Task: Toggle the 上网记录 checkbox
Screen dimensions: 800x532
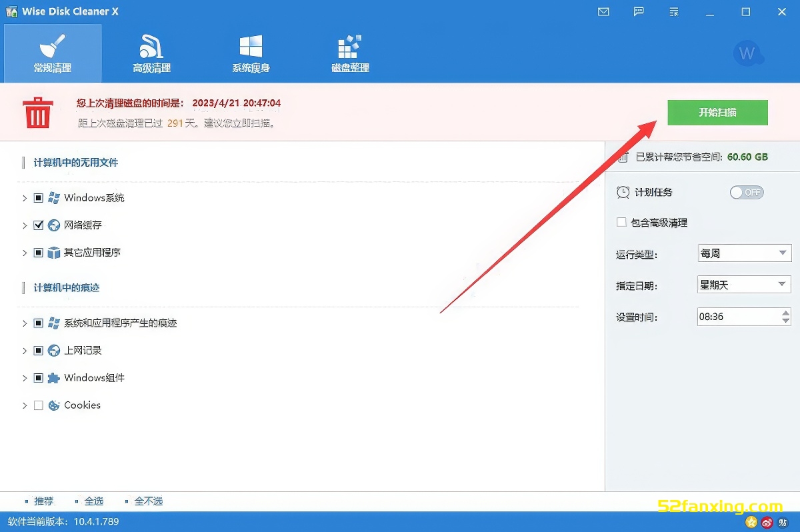Action: pos(38,351)
